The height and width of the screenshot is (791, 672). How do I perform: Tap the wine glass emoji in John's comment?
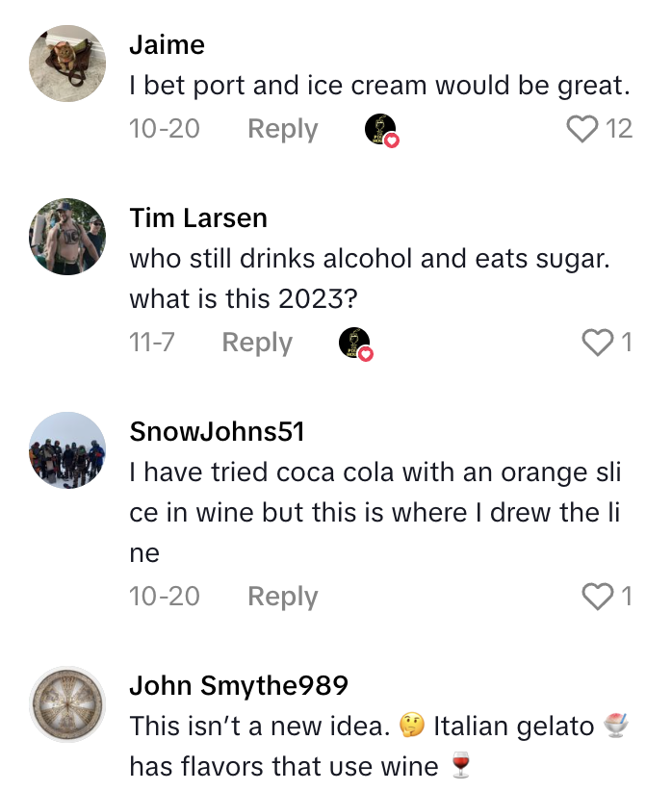[x=463, y=767]
